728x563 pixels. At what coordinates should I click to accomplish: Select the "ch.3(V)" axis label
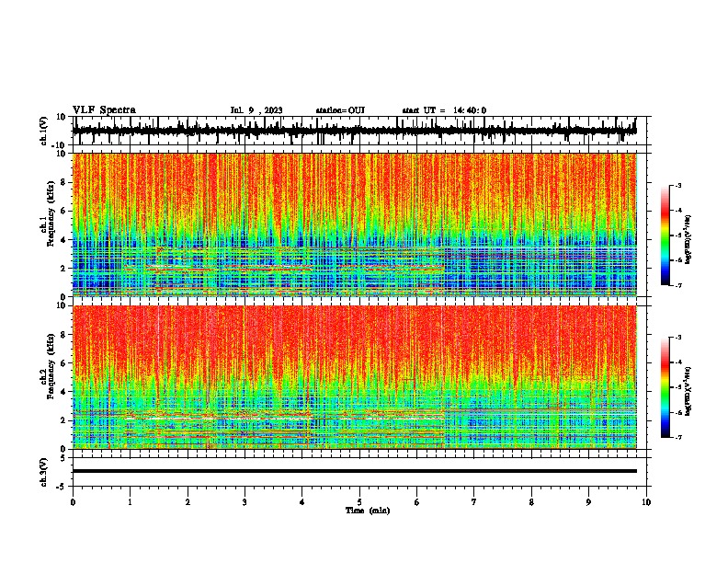pos(44,472)
